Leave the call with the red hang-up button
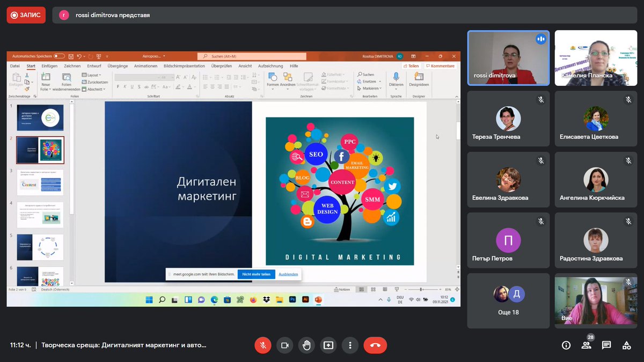 (375, 345)
